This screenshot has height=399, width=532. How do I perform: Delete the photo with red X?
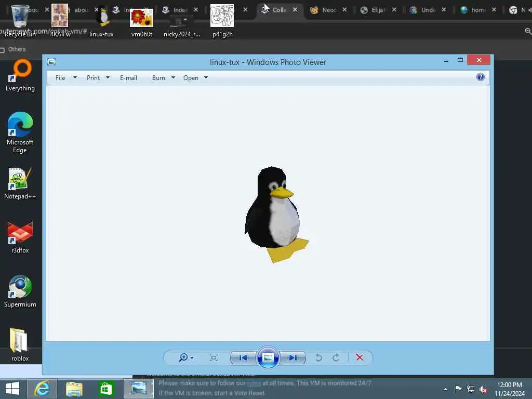tap(360, 357)
